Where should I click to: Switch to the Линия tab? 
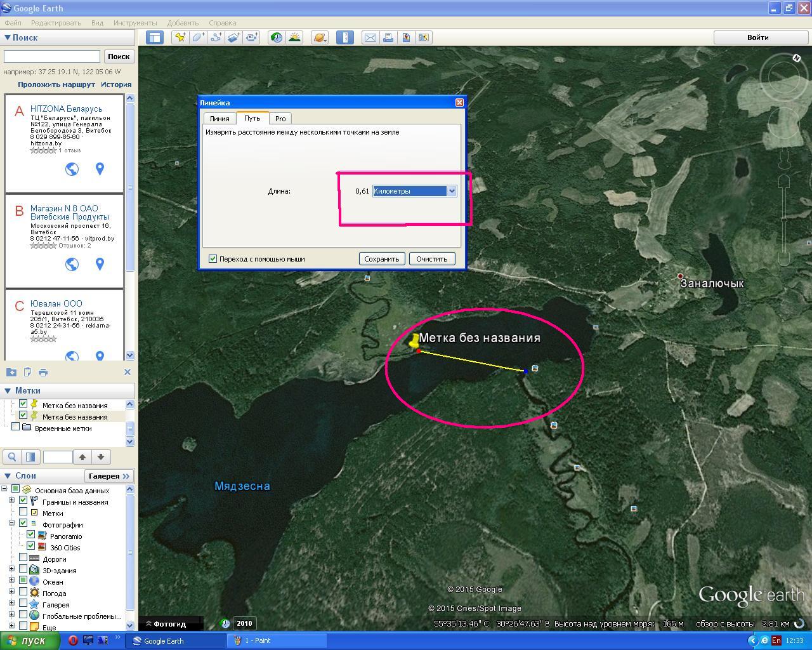pos(219,119)
